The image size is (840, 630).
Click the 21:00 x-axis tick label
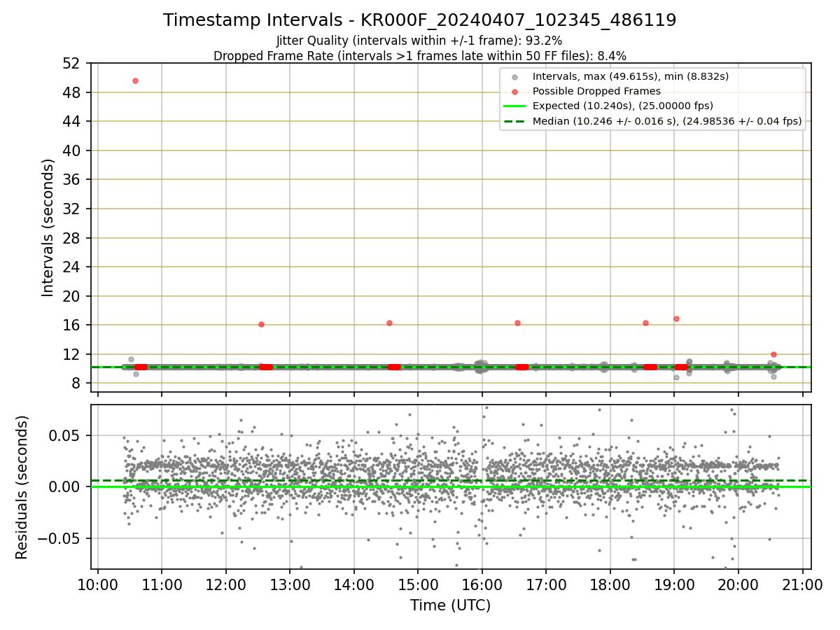point(802,585)
